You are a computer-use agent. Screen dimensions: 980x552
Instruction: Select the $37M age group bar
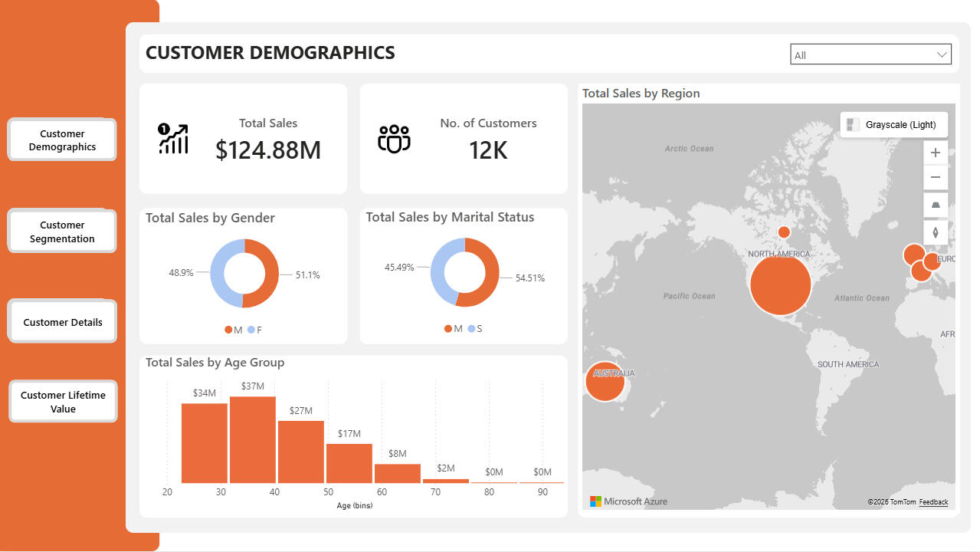252,439
